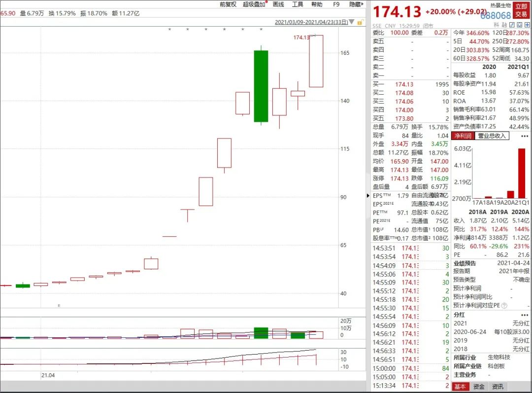532x393 pixels.
Task: Click the edit note icon under stock code
Action: point(512,25)
